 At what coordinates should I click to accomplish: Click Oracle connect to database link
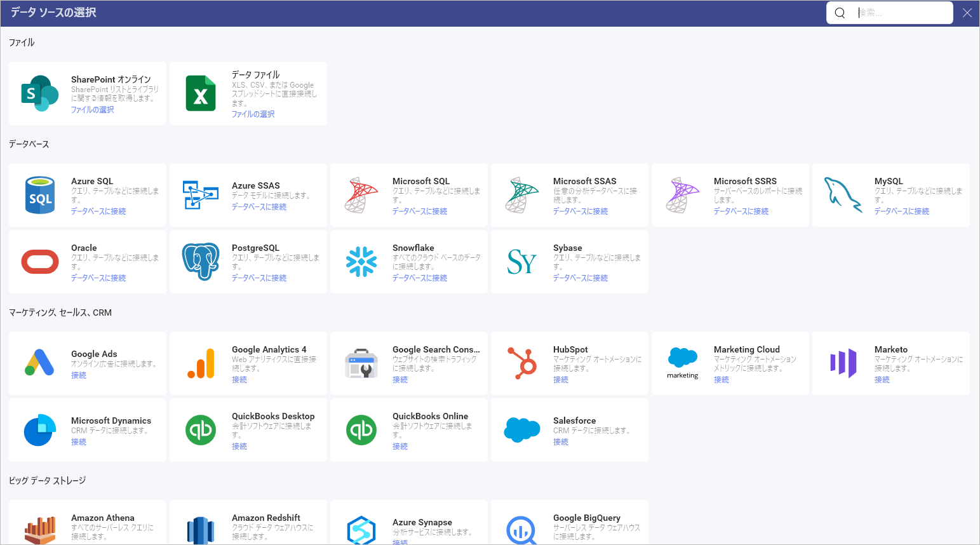coord(98,278)
